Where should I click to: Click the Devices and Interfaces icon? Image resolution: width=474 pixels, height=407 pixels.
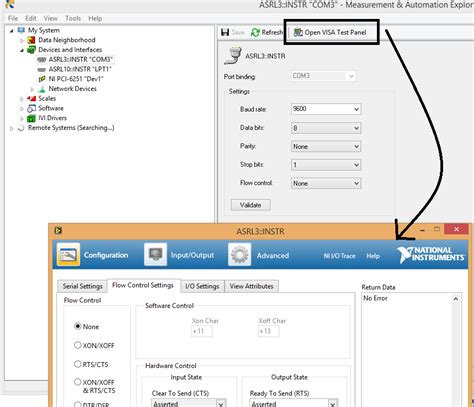31,50
